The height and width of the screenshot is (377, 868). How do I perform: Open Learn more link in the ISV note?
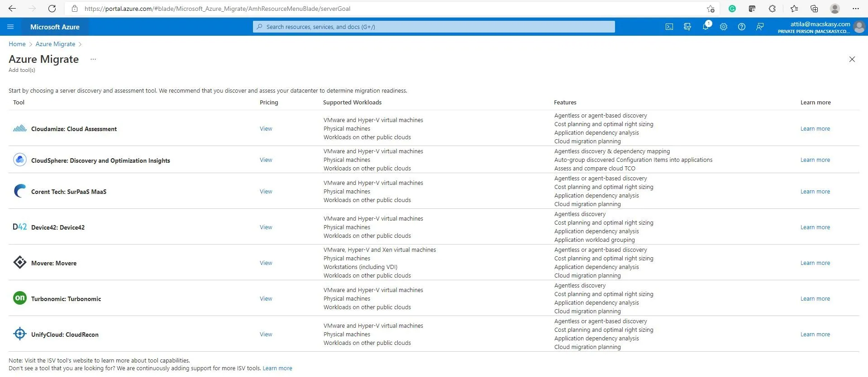[277, 368]
